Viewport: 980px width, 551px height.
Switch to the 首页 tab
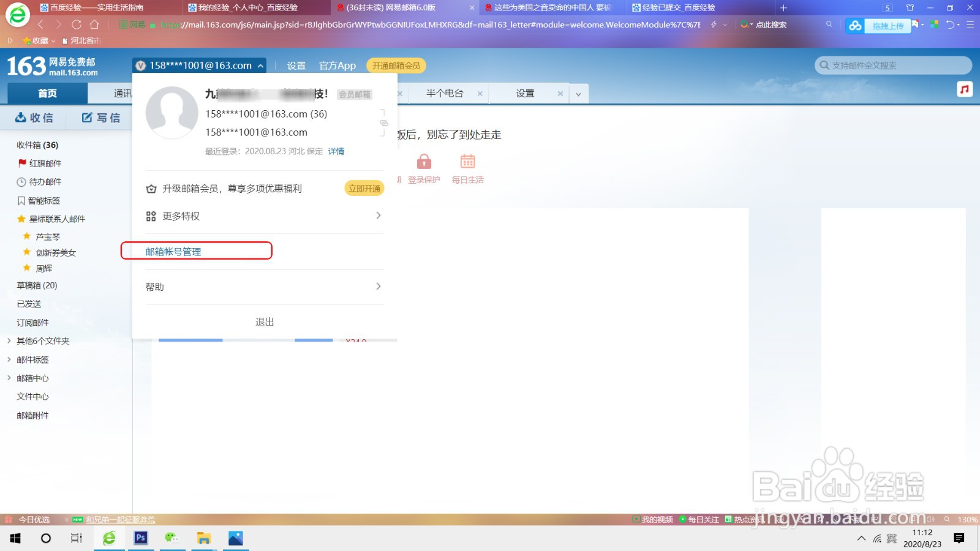(47, 94)
